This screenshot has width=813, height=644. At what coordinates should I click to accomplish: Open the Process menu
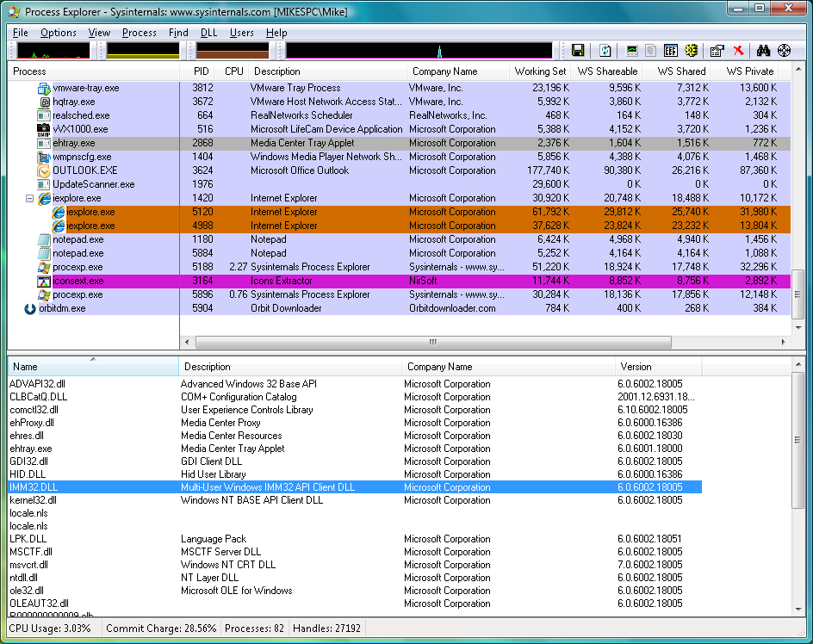coord(139,33)
